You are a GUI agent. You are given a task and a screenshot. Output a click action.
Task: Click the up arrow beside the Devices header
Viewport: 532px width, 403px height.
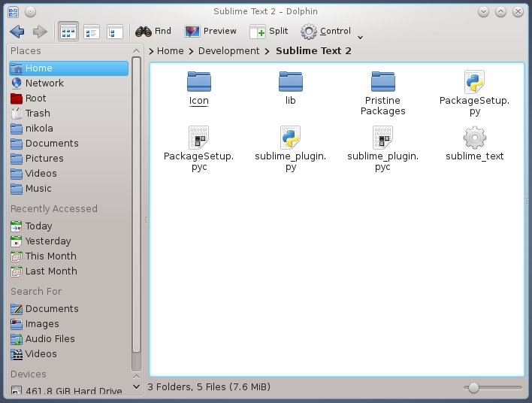136,377
